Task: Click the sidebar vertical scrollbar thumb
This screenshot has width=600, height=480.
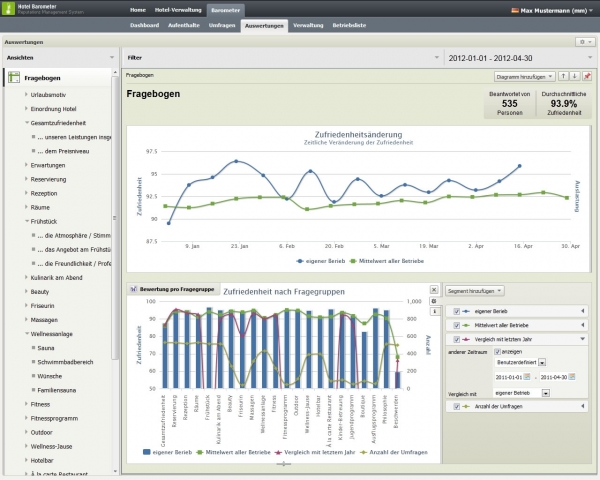Action: pyautogui.click(x=115, y=217)
